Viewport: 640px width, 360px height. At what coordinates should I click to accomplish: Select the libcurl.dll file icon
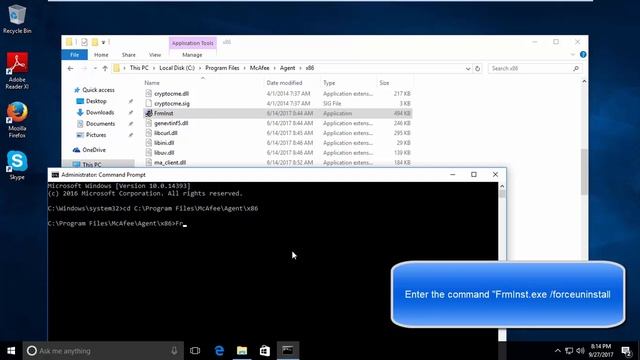[149, 133]
